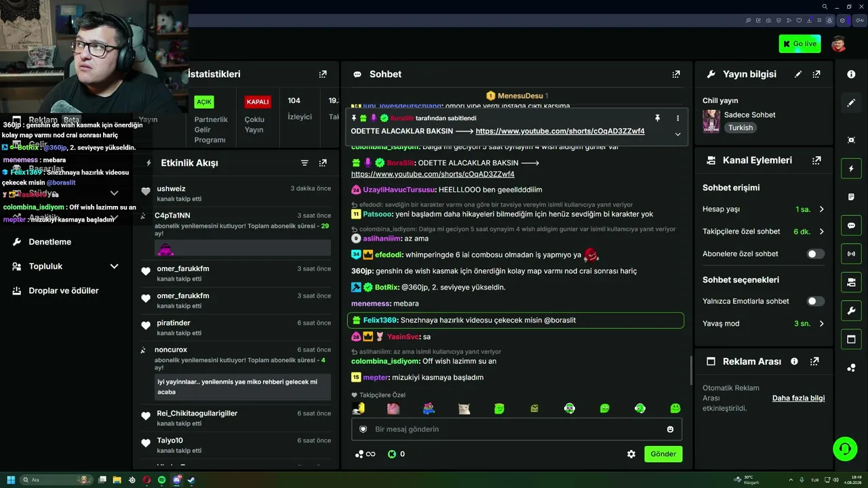Edit stream info with the pencil icon
868x488 pixels.
(798, 74)
